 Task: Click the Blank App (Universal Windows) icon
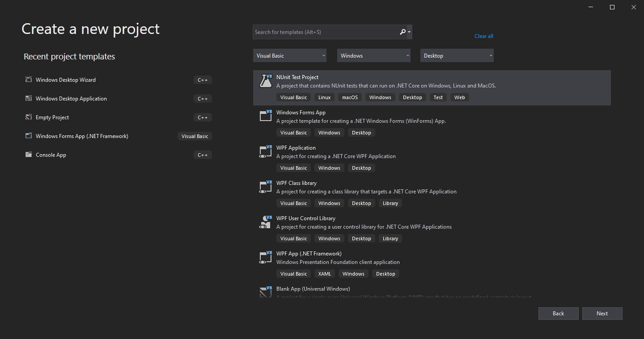[266, 292]
